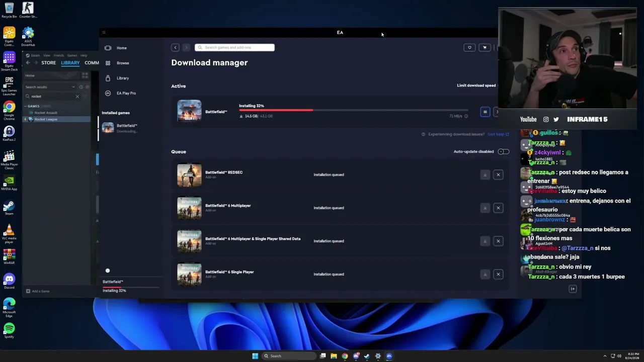Open the Recycle Bin desktop icon
644x362 pixels.
9,10
